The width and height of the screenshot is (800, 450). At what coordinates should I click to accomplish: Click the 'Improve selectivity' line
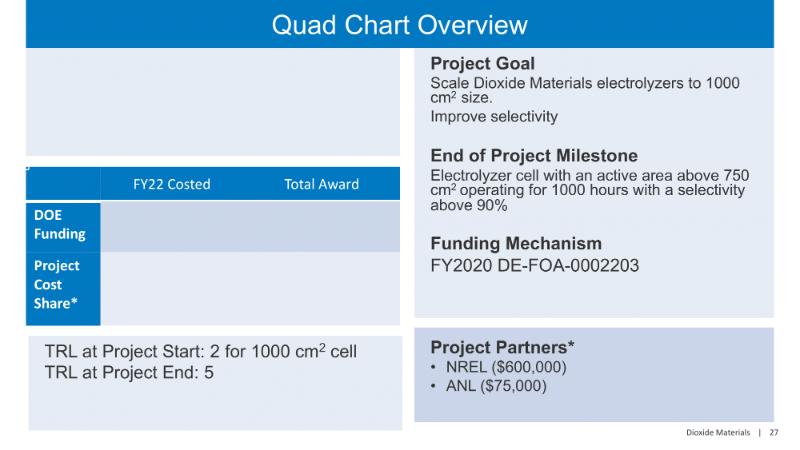(493, 117)
